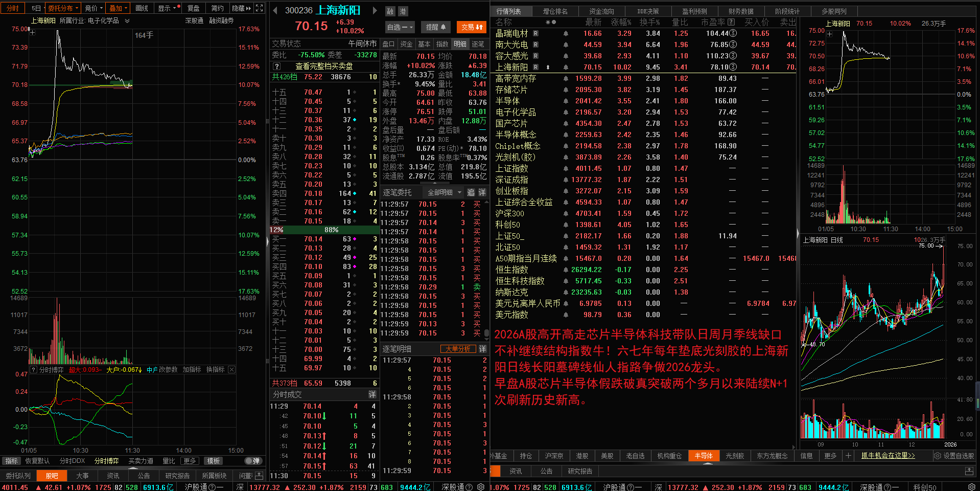
Task: Toggle the 模板 template button
Action: (x=214, y=461)
